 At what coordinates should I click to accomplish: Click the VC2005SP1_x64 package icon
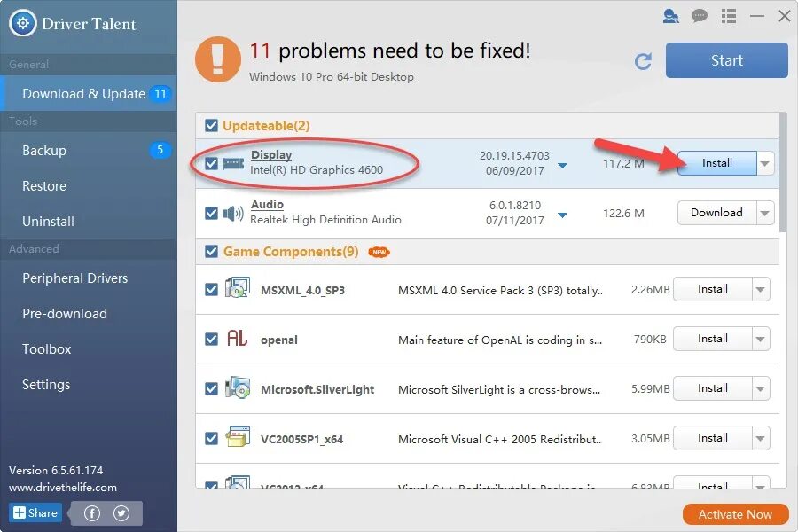click(237, 437)
